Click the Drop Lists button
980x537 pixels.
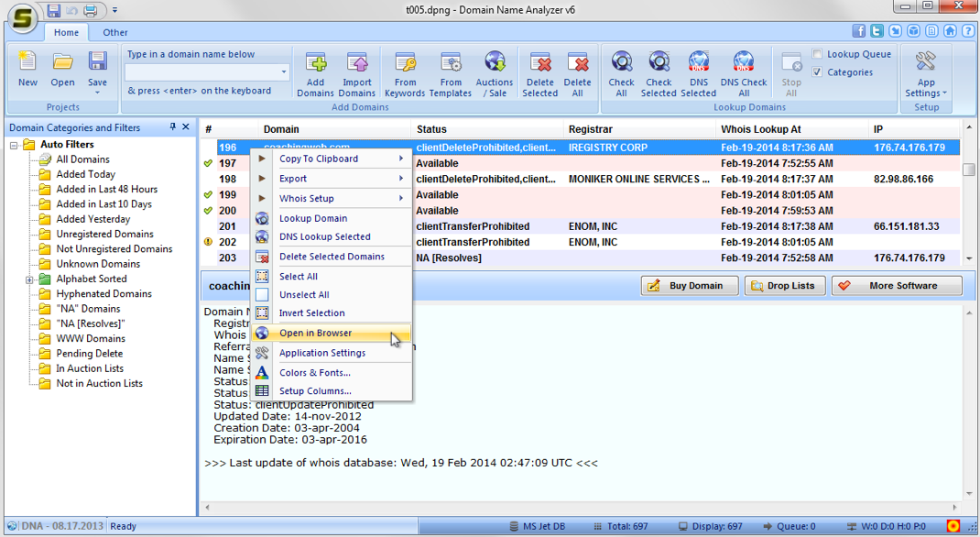784,286
